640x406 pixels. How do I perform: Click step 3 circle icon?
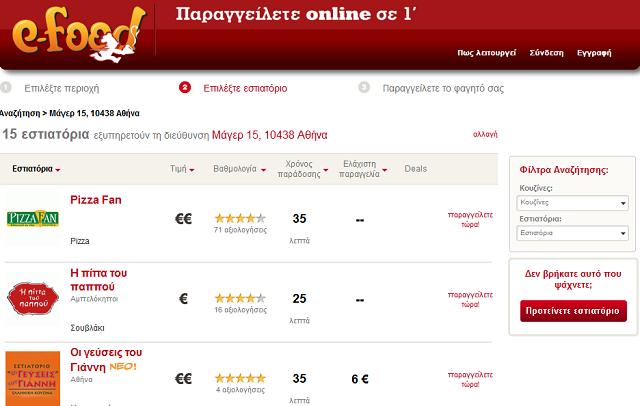click(364, 87)
